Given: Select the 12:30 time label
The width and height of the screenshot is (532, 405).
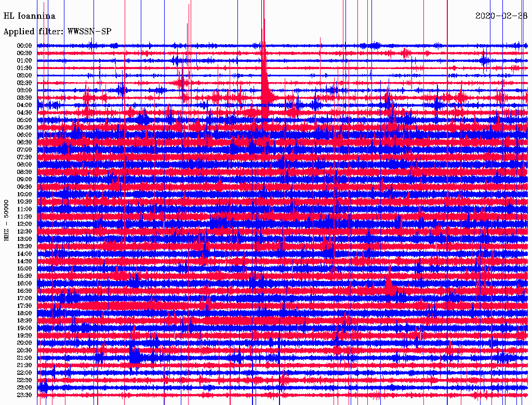Looking at the screenshot, I should click(24, 232).
